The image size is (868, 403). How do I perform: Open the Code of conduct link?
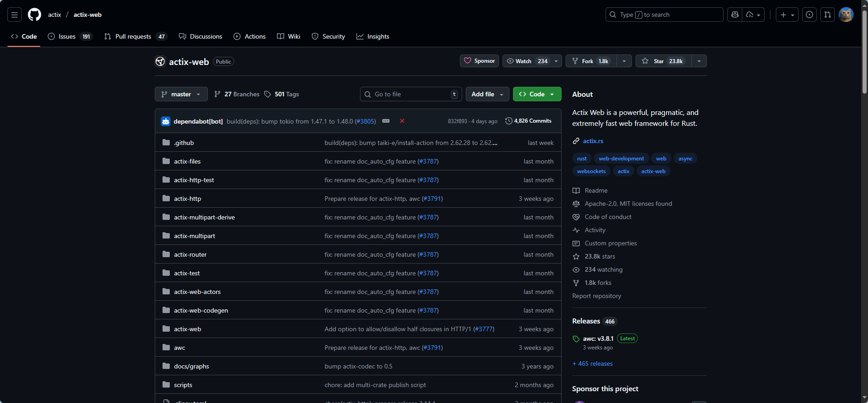click(x=608, y=217)
